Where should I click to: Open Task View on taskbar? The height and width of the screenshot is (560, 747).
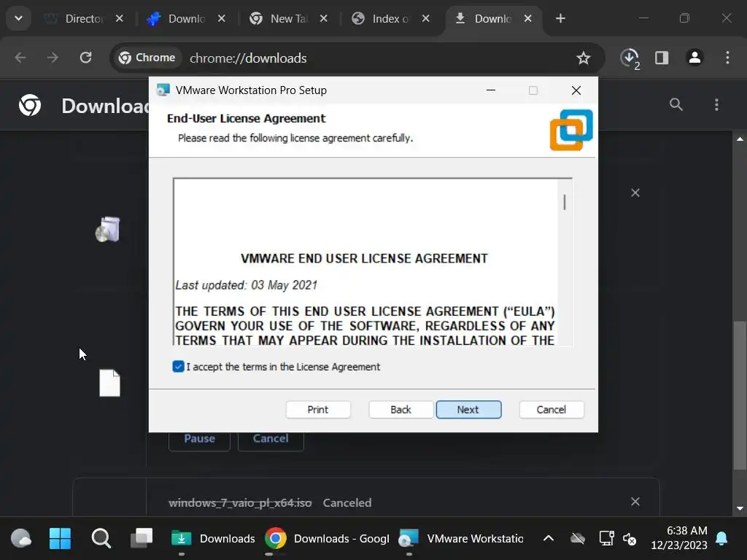(142, 539)
